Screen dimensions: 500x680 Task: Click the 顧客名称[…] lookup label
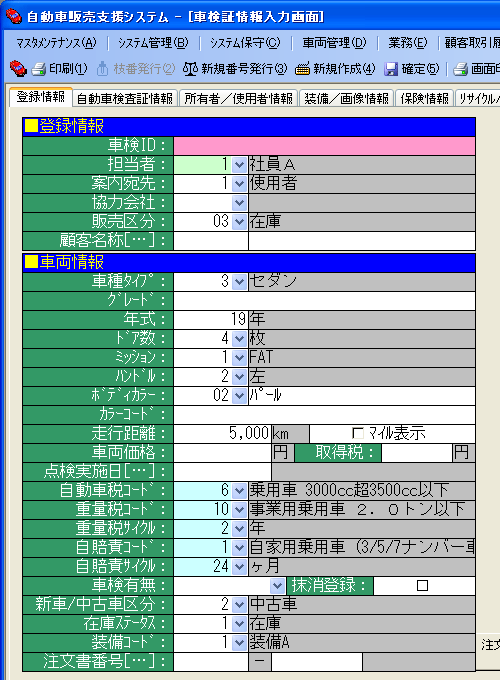click(98, 241)
